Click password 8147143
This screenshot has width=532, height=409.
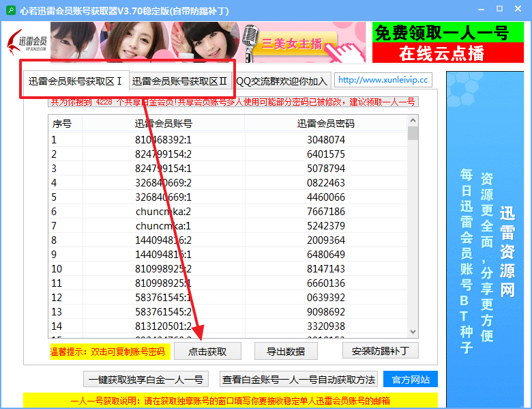pyautogui.click(x=326, y=269)
